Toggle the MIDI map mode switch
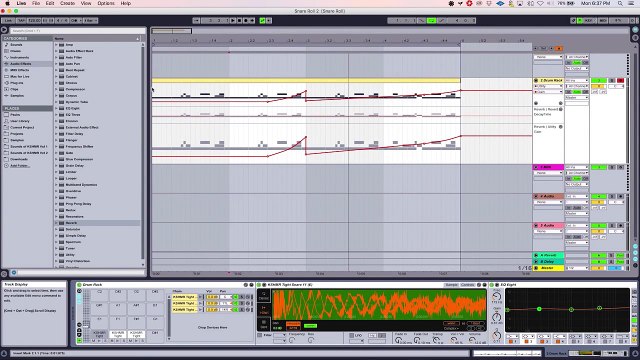The width and height of the screenshot is (640, 360). point(603,20)
